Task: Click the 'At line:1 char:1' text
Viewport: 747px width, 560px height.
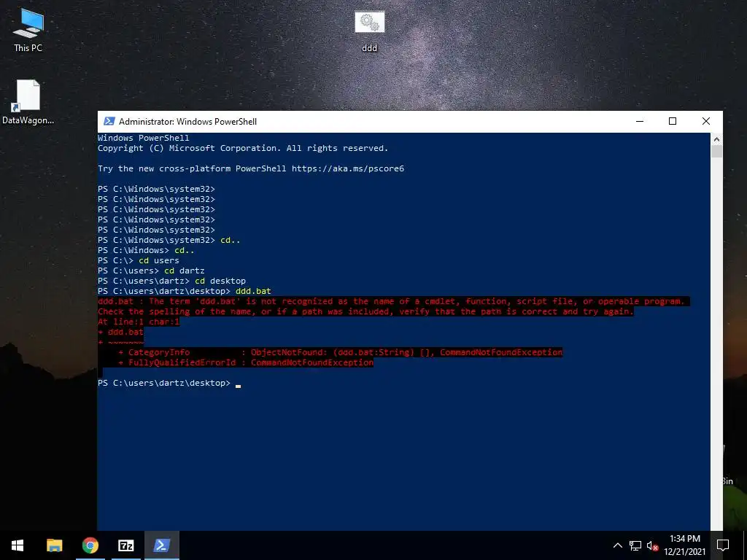Action: click(x=139, y=322)
